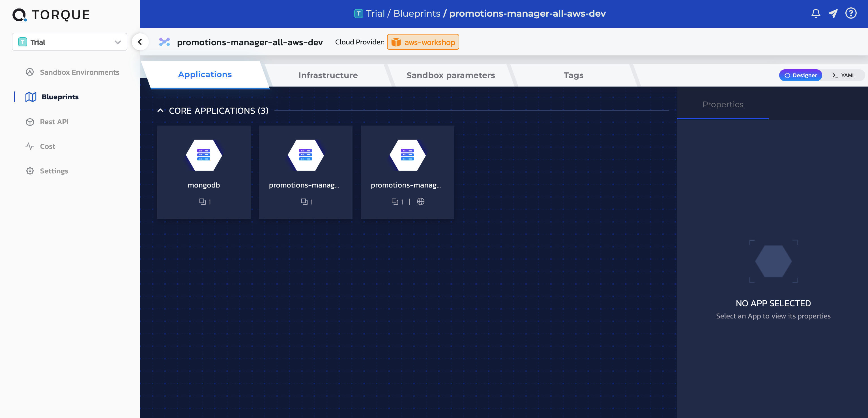Viewport: 868px width, 418px height.
Task: Select the mongodb hexagon server icon
Action: pyautogui.click(x=204, y=155)
